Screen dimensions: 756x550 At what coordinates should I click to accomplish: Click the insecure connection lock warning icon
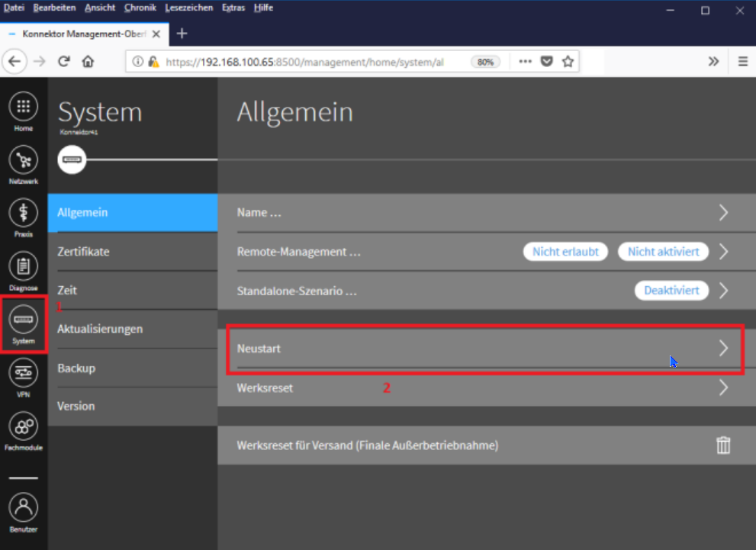coord(153,62)
